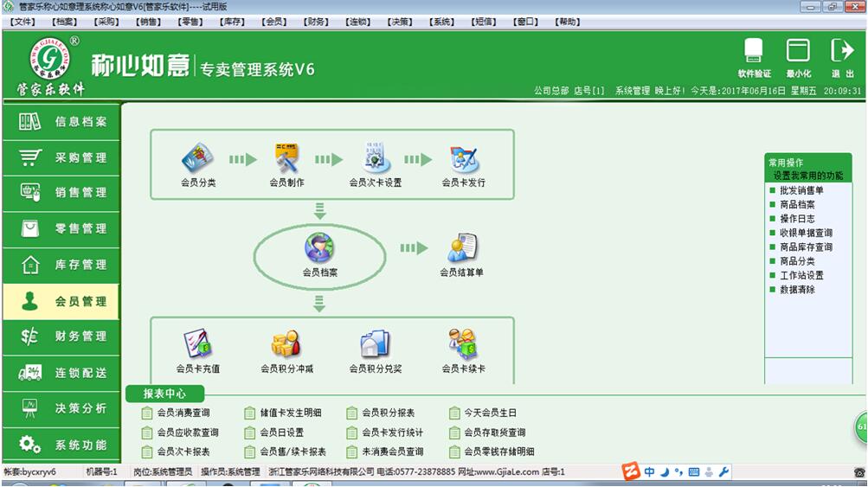Open the 会员档案 member profile icon

(x=320, y=248)
